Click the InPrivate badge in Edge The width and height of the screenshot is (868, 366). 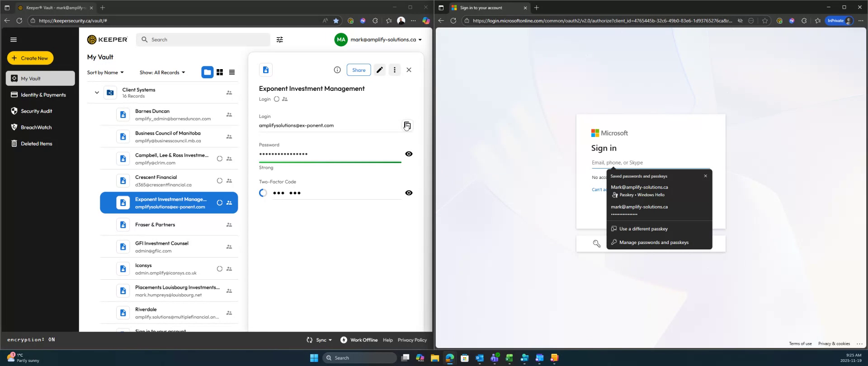point(840,21)
